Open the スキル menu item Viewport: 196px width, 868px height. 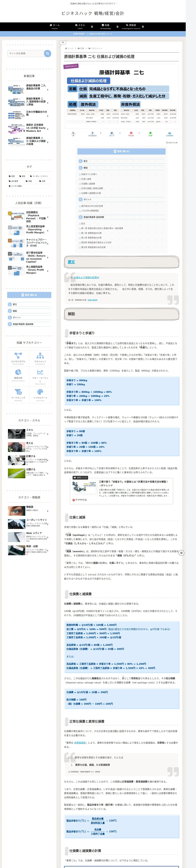tap(80, 27)
